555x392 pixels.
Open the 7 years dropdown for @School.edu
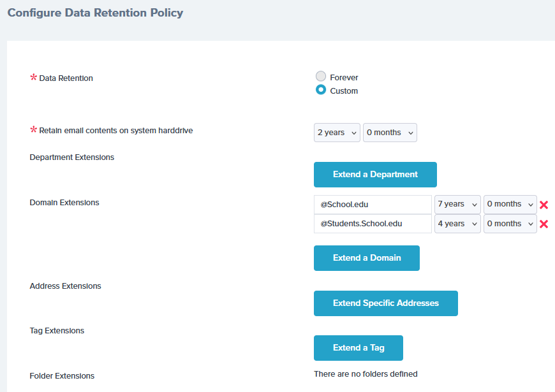click(457, 204)
